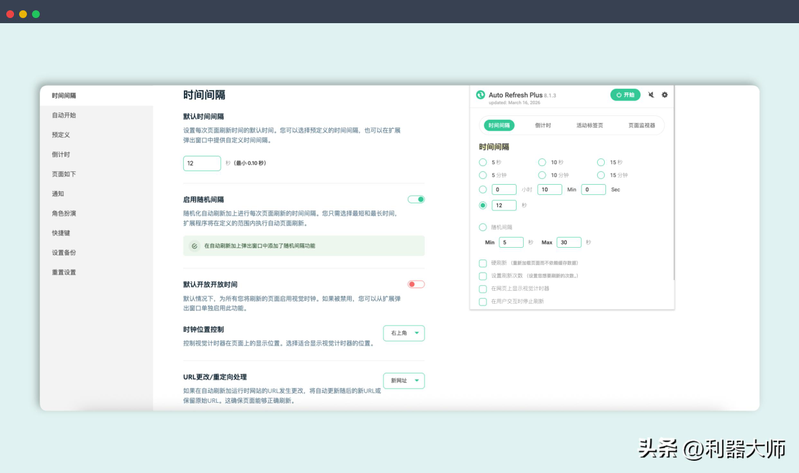Image resolution: width=799 pixels, height=473 pixels.
Task: Toggle on the 默认开放开放时间 switch
Action: [416, 284]
